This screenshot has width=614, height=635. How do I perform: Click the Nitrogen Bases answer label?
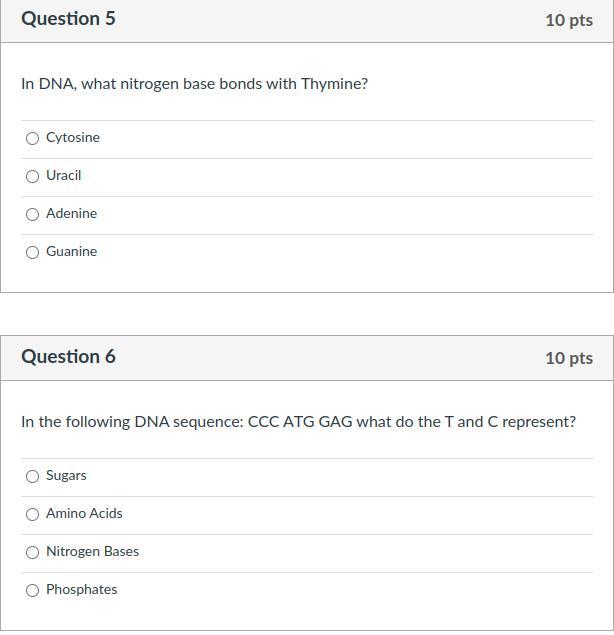[x=92, y=551]
